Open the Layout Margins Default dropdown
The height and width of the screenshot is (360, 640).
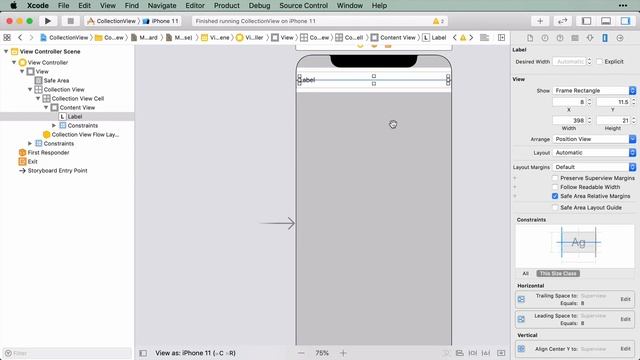(x=594, y=167)
